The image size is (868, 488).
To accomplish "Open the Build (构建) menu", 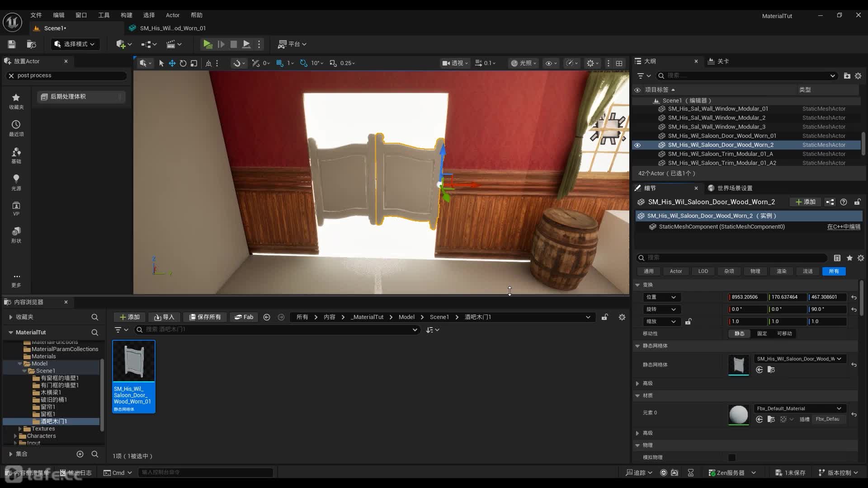I will pyautogui.click(x=126, y=15).
